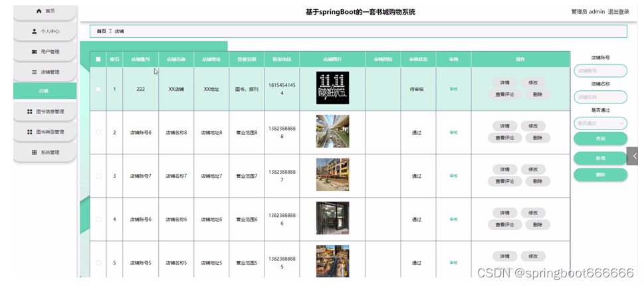The height and width of the screenshot is (286, 644).
Task: Focus the 店铺账号 search input field
Action: [x=600, y=70]
